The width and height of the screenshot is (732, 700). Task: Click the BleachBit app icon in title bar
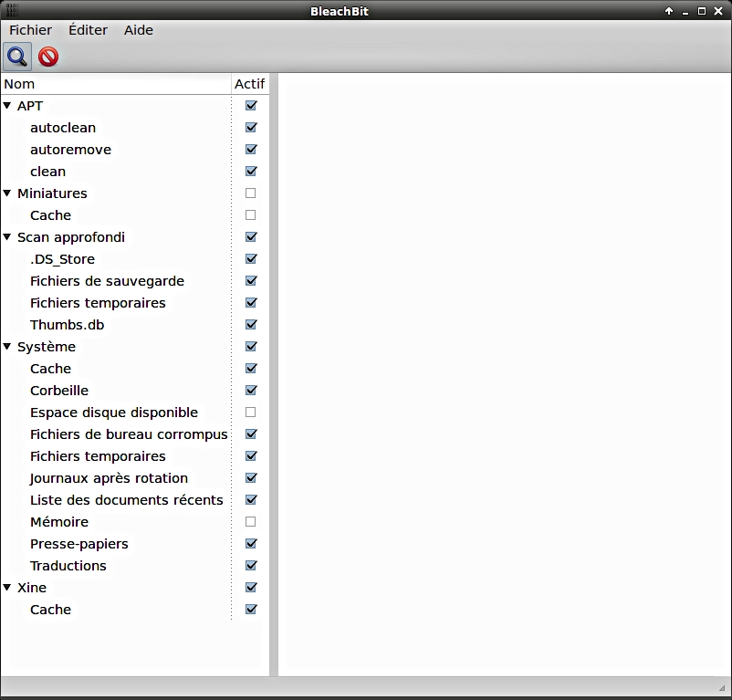point(13,10)
